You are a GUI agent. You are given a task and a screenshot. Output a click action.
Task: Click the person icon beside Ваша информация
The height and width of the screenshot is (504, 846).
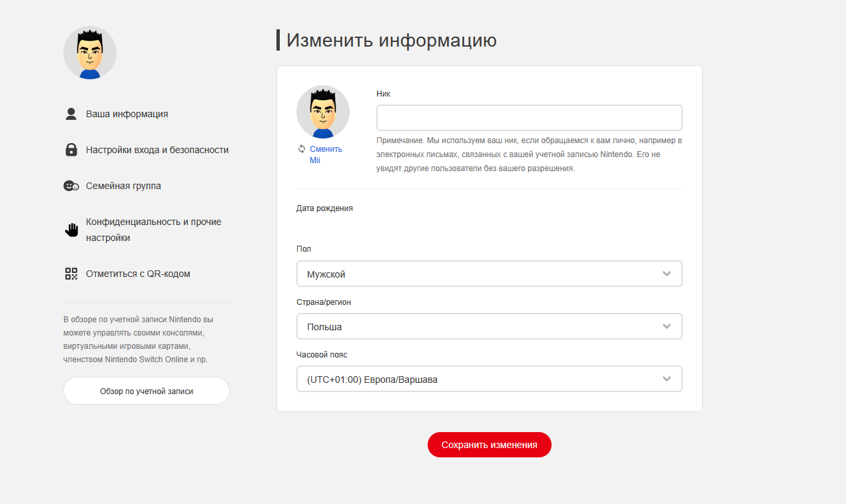71,114
